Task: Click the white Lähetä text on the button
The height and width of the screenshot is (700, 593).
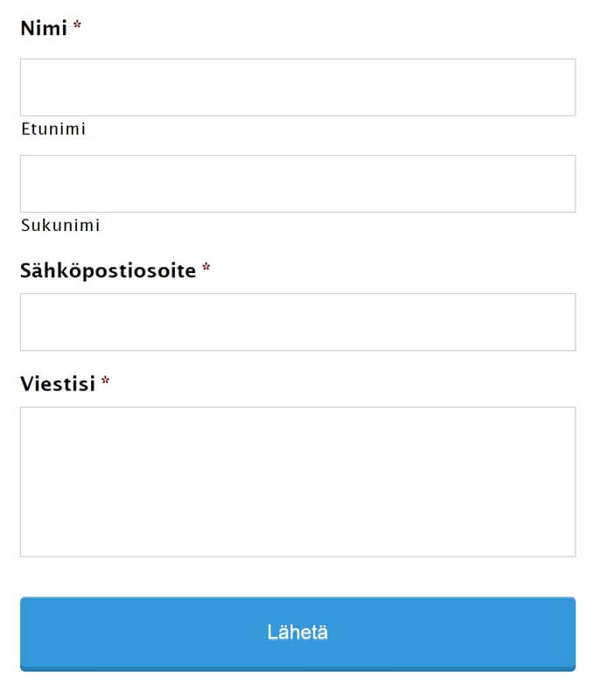Action: [x=297, y=633]
